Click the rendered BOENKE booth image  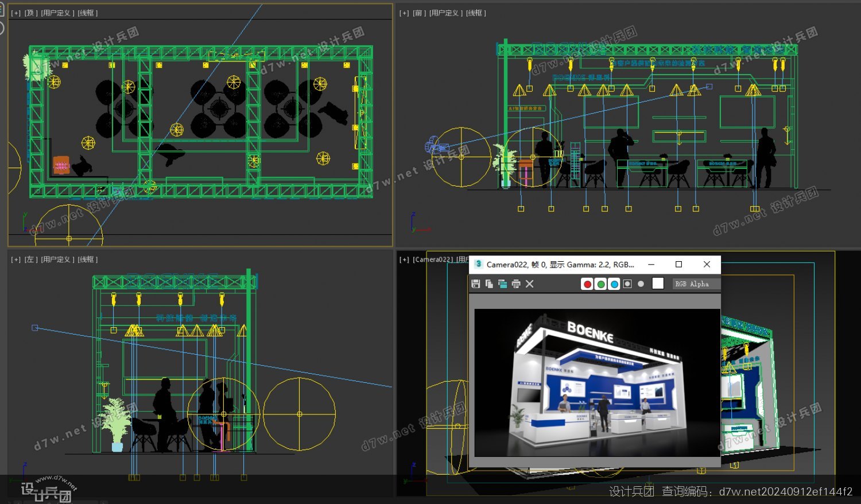(x=597, y=383)
